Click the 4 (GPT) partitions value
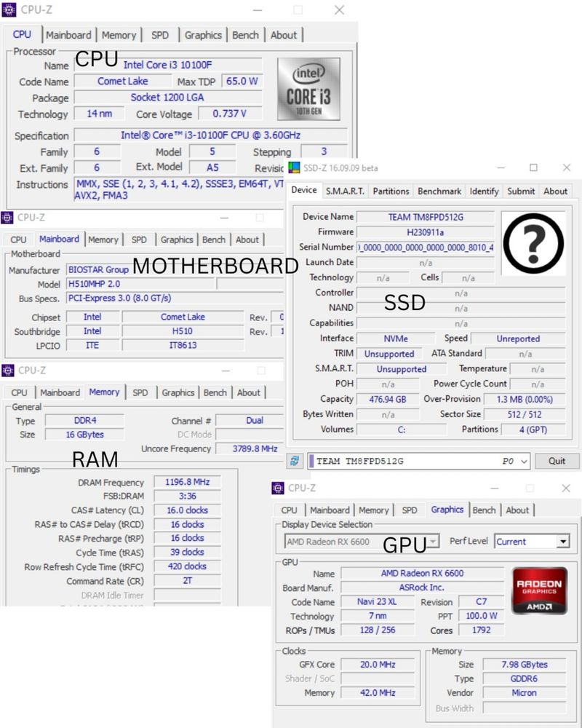This screenshot has height=728, width=582. pos(533,430)
